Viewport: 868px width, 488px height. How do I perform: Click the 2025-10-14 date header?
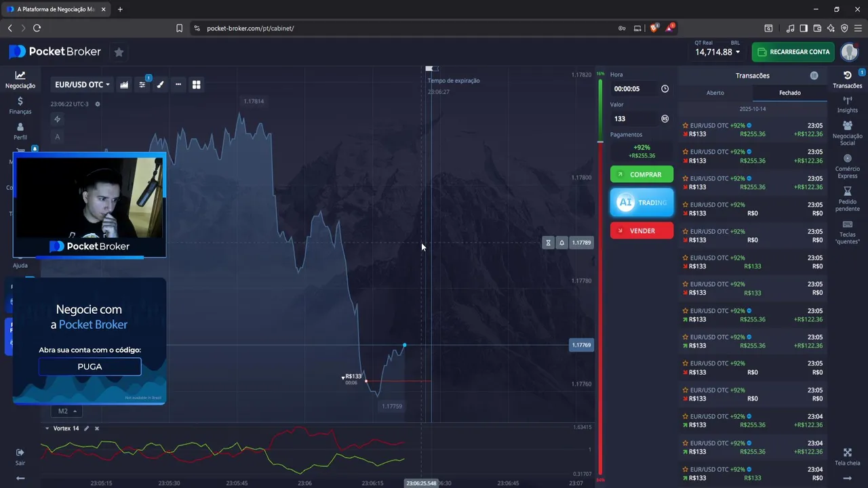(x=753, y=109)
